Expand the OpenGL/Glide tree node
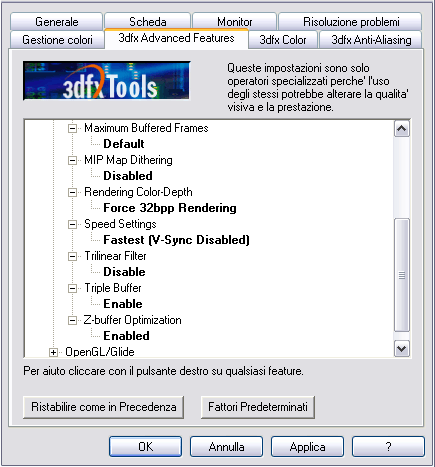Screen dimensions: 435x467 [53, 352]
